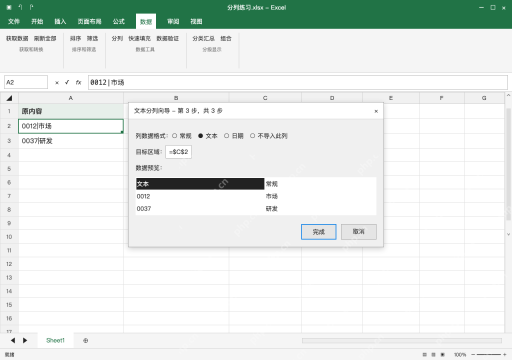Switch to Page Layout view icon
This screenshot has width=512, height=360.
pyautogui.click(x=433, y=355)
